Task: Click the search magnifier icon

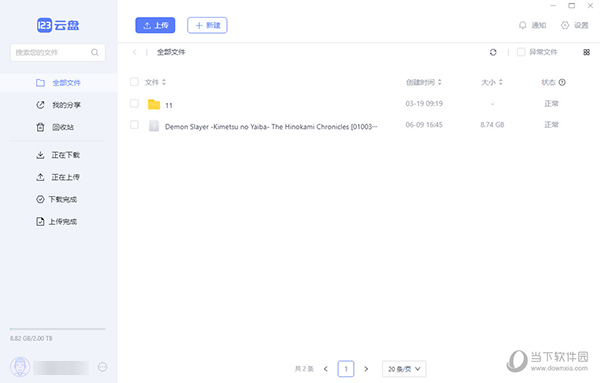Action: click(95, 52)
